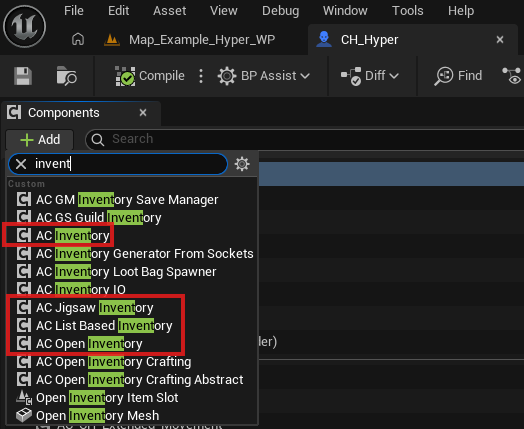The width and height of the screenshot is (524, 429).
Task: Click the Map_Example_Hyper_WP level icon
Action: [112, 40]
